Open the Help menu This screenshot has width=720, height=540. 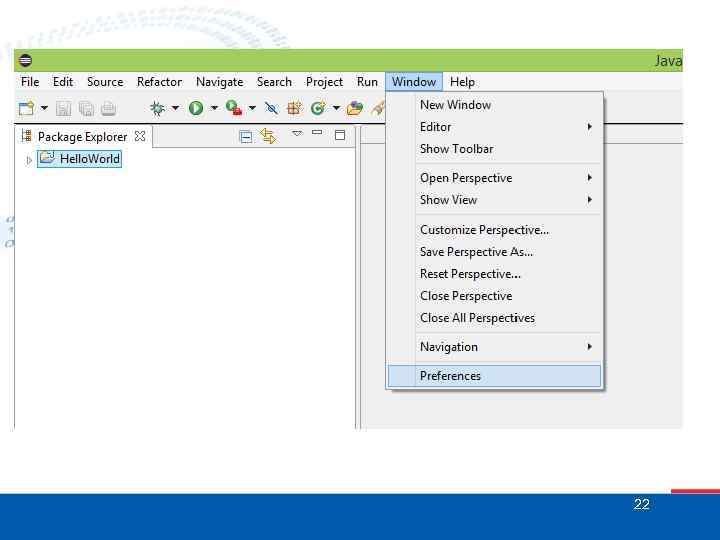click(462, 82)
